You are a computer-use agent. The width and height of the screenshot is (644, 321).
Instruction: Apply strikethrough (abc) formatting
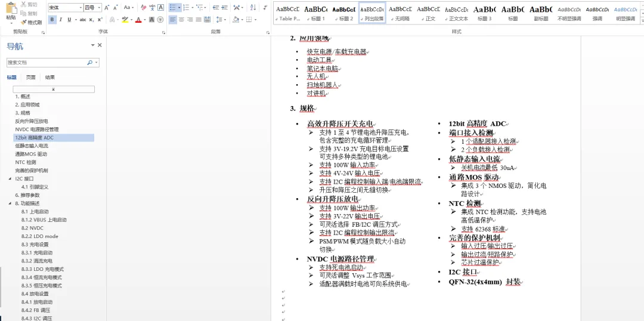[83, 19]
